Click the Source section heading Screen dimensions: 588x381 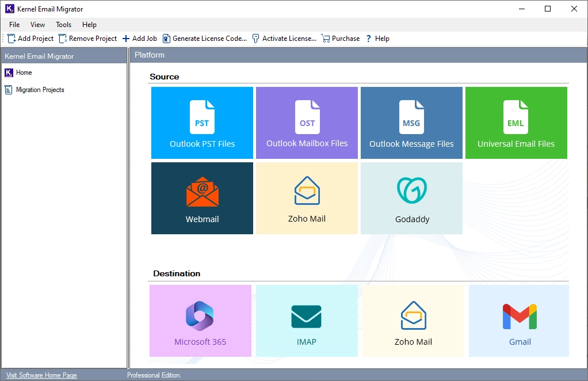[x=164, y=77]
